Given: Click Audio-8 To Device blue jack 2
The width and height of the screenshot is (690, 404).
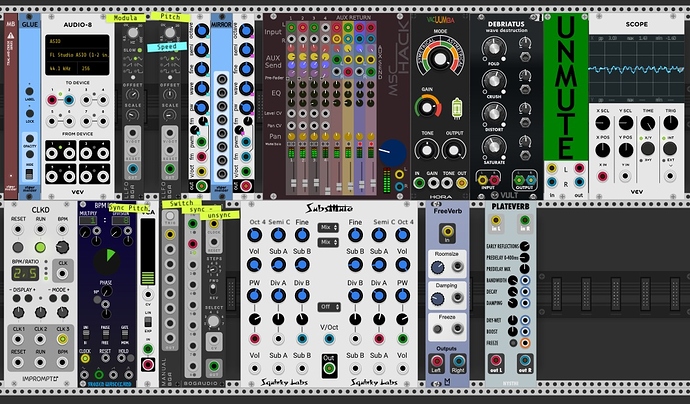Looking at the screenshot, I should [69, 100].
